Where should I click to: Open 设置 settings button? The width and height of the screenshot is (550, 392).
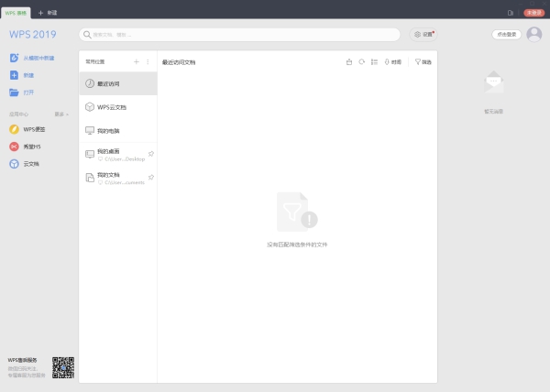click(x=423, y=34)
